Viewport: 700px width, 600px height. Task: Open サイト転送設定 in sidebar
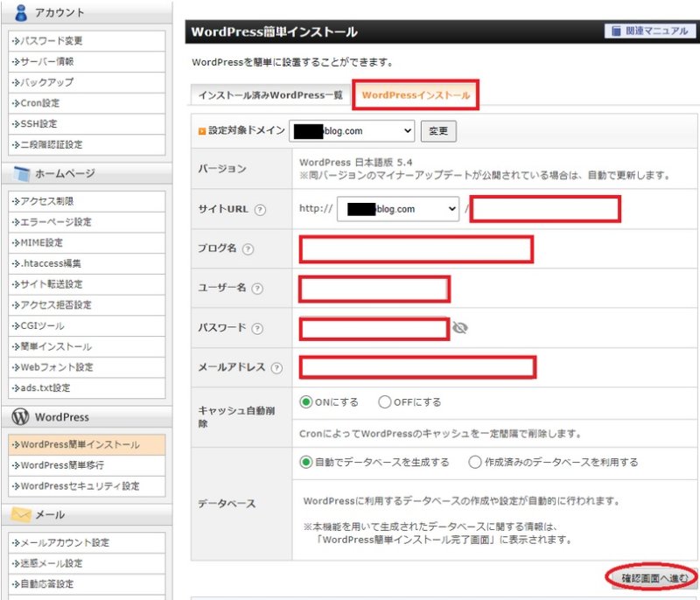pos(87,284)
